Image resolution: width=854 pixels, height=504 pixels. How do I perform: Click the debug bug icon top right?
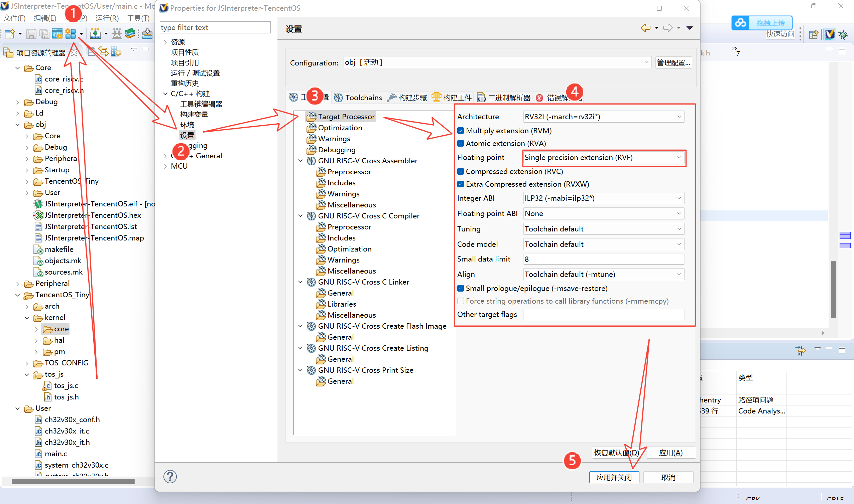pos(843,34)
